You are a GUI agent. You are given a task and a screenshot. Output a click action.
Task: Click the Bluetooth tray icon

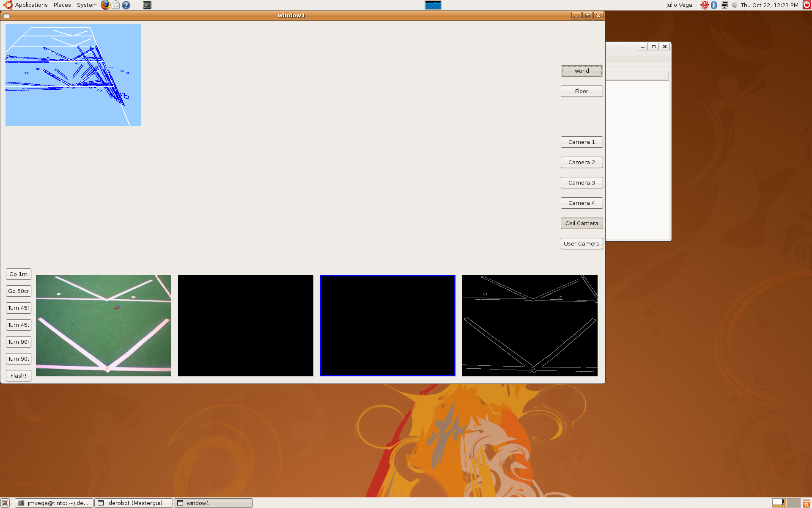[x=714, y=5]
